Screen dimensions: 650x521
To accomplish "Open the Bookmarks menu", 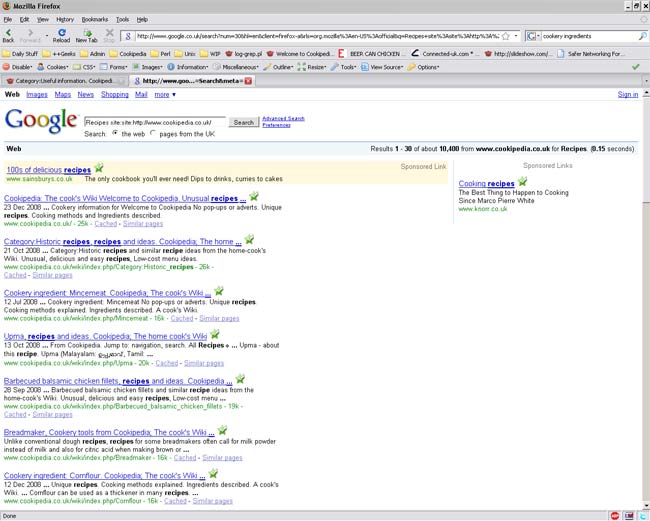I will click(95, 19).
